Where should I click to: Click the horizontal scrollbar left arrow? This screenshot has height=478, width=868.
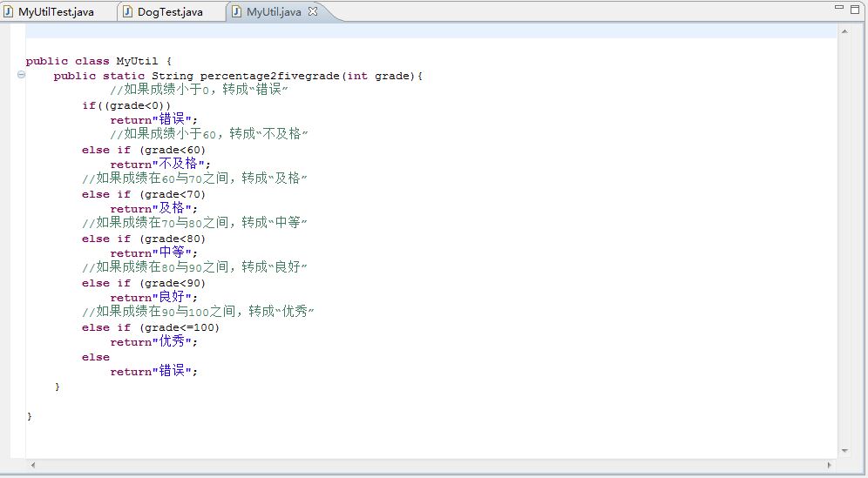coord(32,465)
